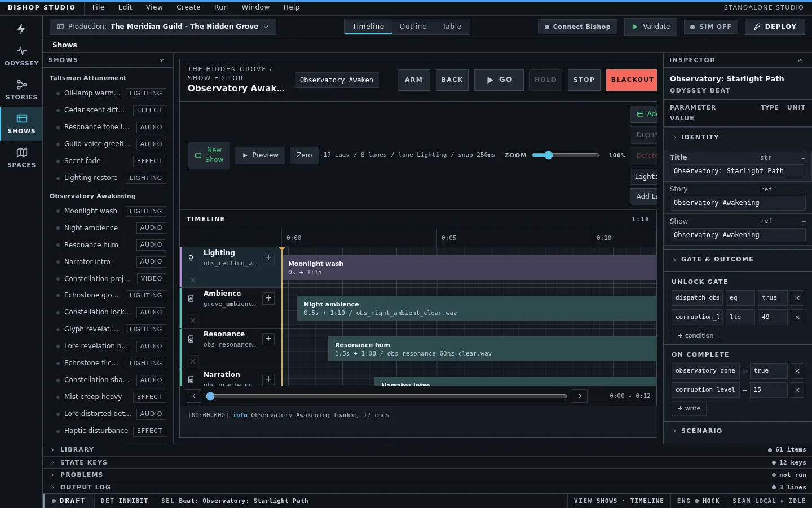Click the yellow playhead marker at 0:00

coord(281,249)
